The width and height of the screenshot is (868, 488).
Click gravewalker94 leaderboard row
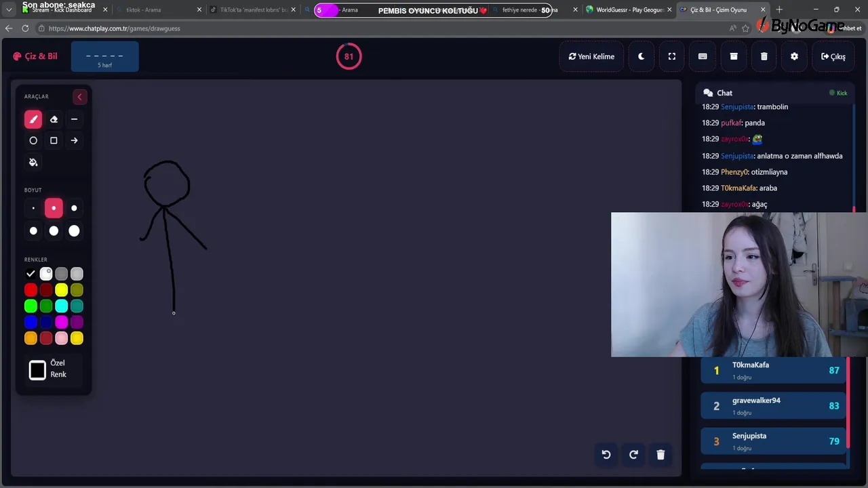773,406
